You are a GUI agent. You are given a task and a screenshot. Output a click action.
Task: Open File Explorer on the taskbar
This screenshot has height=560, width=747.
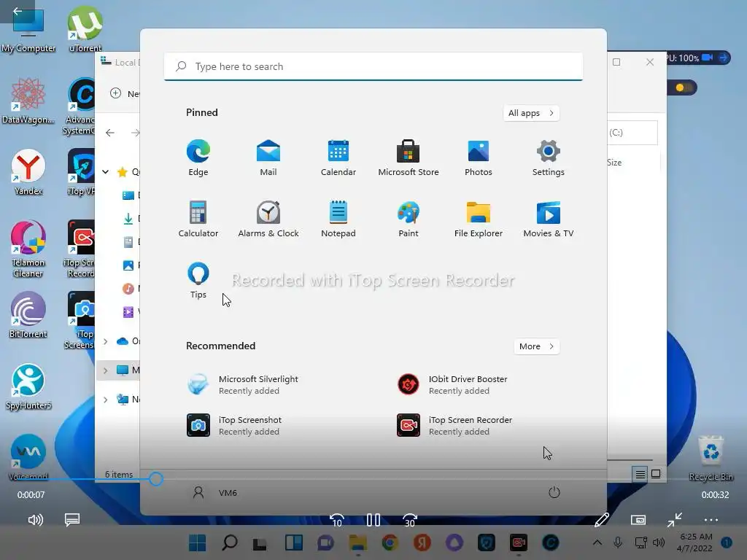tap(357, 542)
